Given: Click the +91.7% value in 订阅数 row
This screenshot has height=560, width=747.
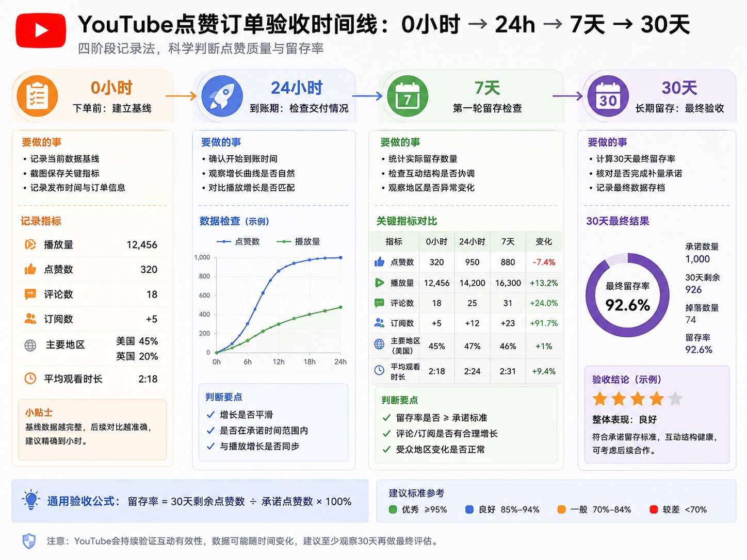Looking at the screenshot, I should click(x=544, y=323).
